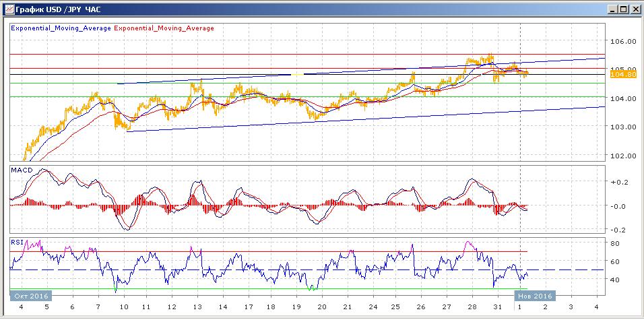Click date 10 on the time axis
The height and width of the screenshot is (320, 644).
[x=124, y=307]
